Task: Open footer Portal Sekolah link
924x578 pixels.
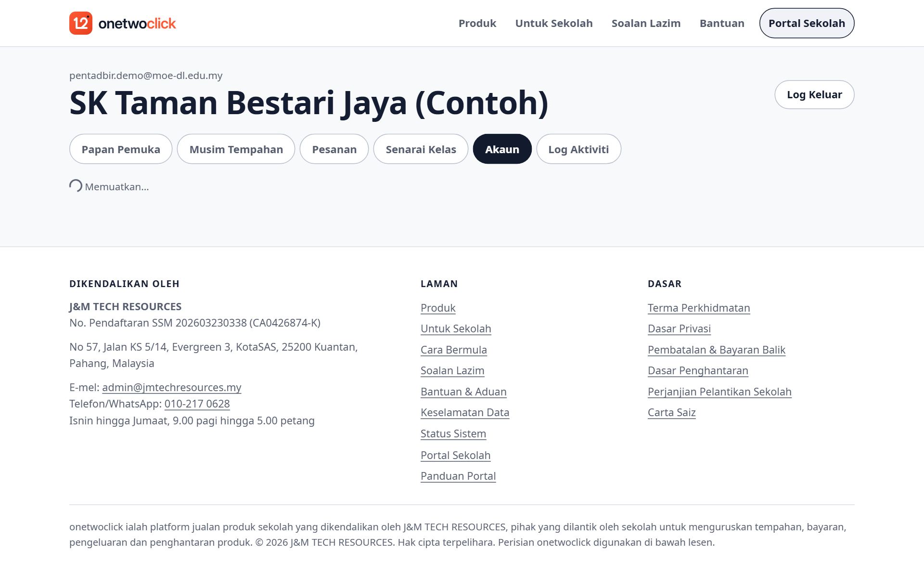Action: click(455, 455)
